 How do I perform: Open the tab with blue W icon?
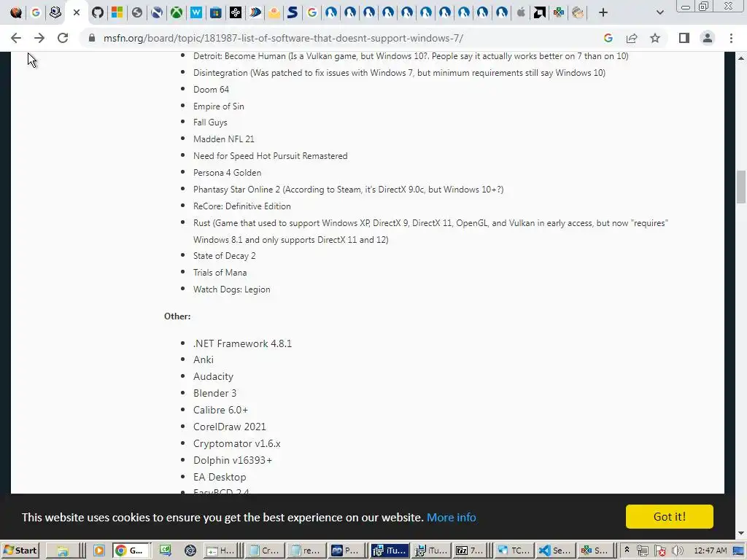coord(196,12)
